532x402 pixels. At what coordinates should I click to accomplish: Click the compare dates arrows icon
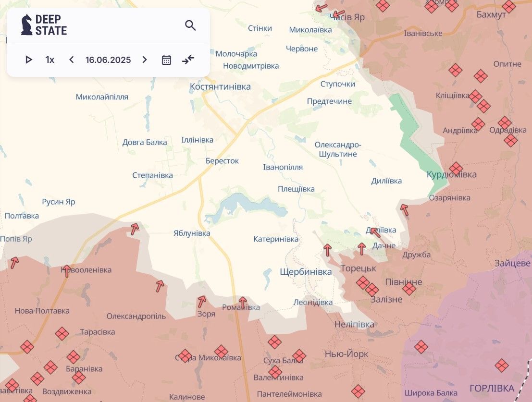(188, 60)
